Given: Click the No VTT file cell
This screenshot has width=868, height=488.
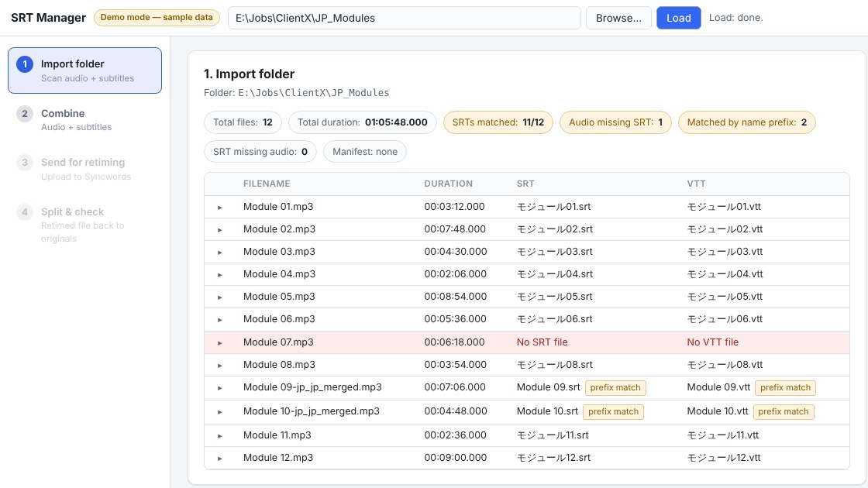Looking at the screenshot, I should (x=712, y=342).
